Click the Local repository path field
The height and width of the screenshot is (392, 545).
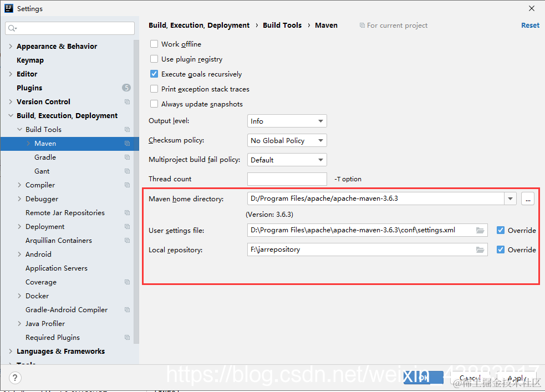click(368, 250)
